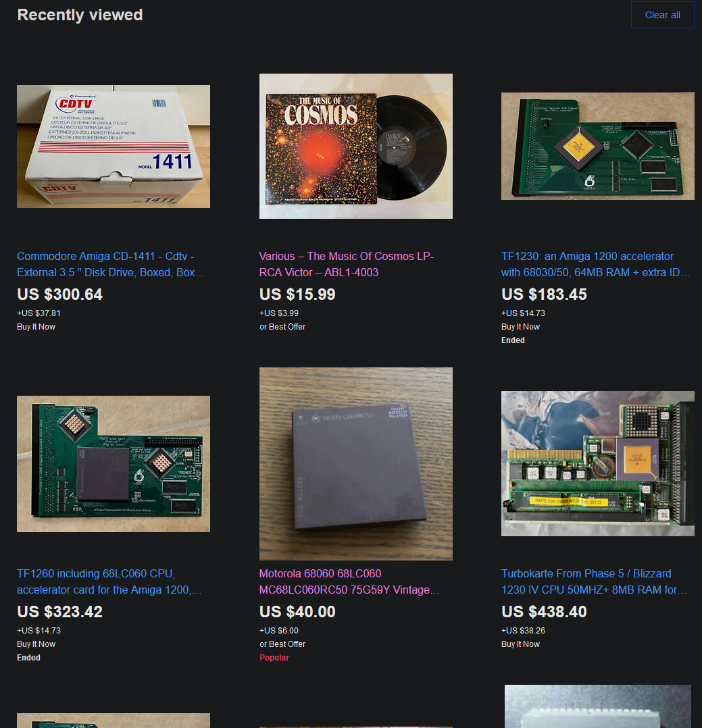Open TF1260 including 68LC060 CPU listing link
The image size is (702, 728).
pyautogui.click(x=109, y=581)
